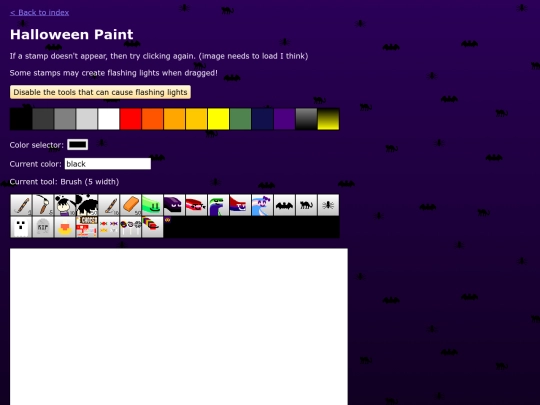Pick the red-orange color swatch
Image resolution: width=540 pixels, height=405 pixels.
click(x=152, y=119)
